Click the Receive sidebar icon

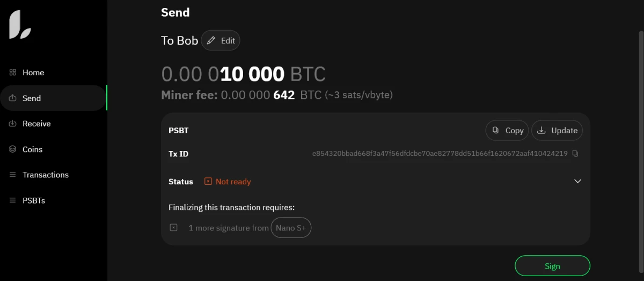point(13,124)
